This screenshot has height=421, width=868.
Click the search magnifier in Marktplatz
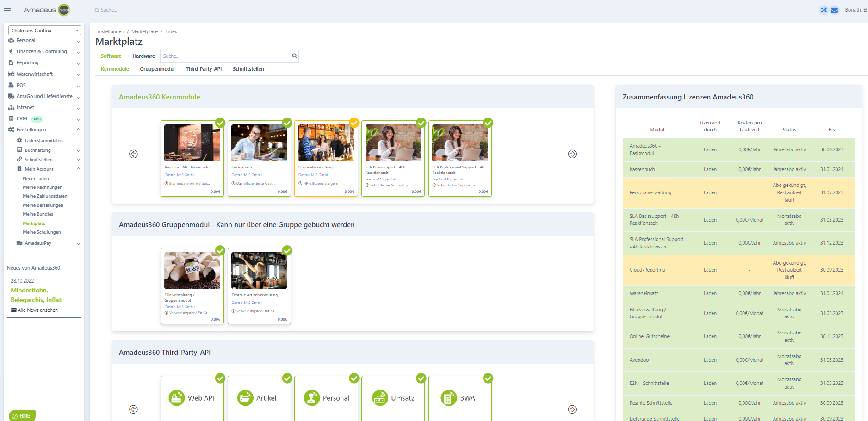(294, 56)
